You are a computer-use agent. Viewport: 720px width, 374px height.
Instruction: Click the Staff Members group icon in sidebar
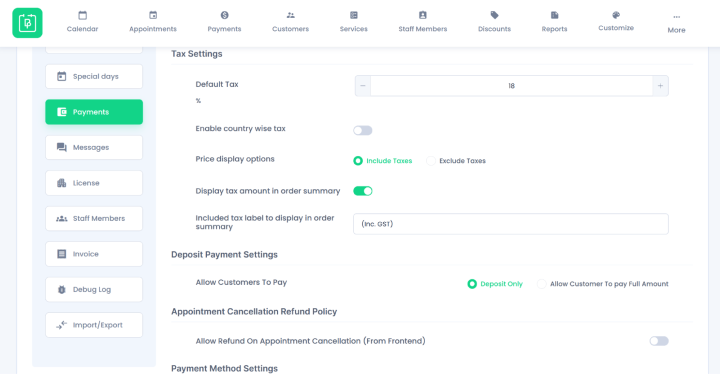[62, 219]
